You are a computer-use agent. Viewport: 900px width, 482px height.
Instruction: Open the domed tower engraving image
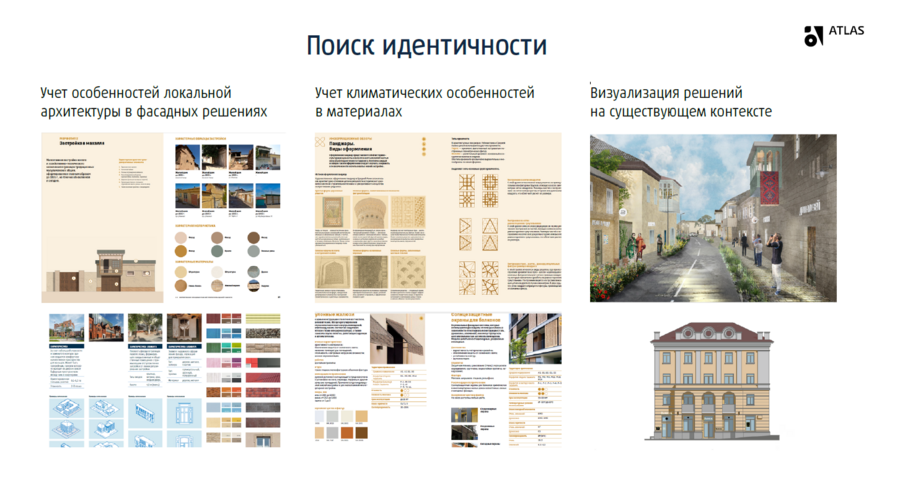[x=370, y=213]
